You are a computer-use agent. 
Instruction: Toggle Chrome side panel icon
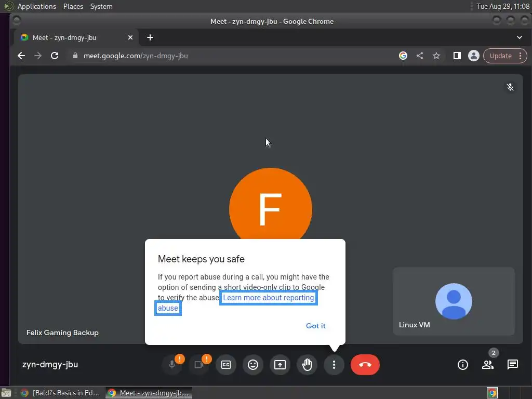457,56
